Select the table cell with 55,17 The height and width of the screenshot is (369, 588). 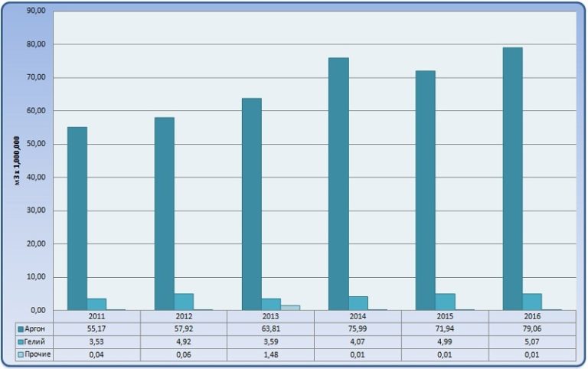pos(96,329)
